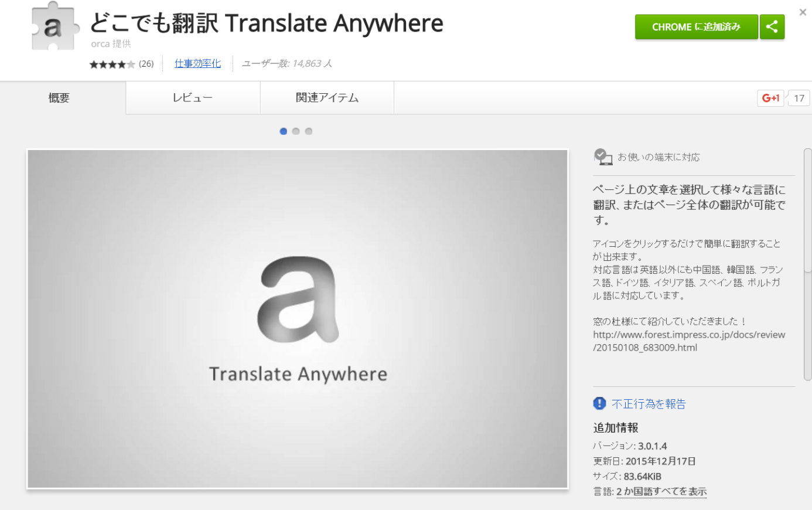Close the extension details overlay

click(x=802, y=12)
